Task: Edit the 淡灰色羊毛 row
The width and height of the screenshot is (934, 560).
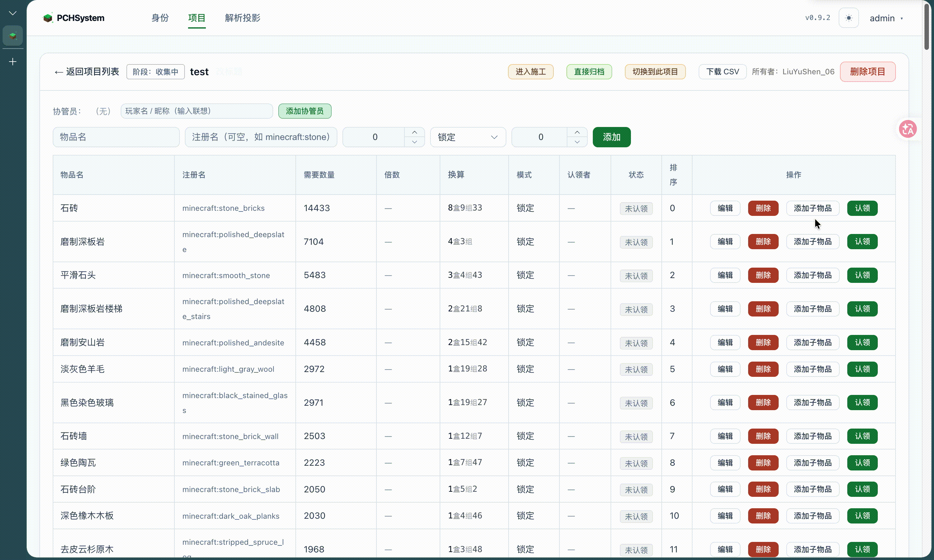Action: [725, 369]
